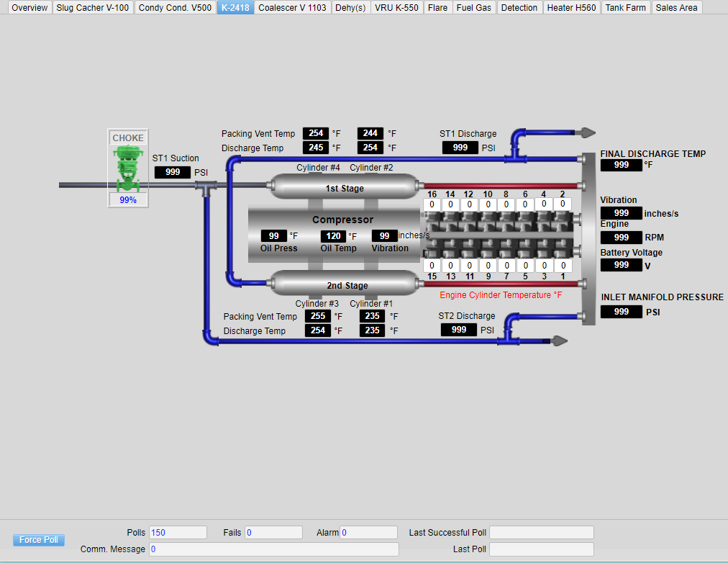728x563 pixels.
Task: Select the Fuel Gas tab
Action: tap(473, 7)
